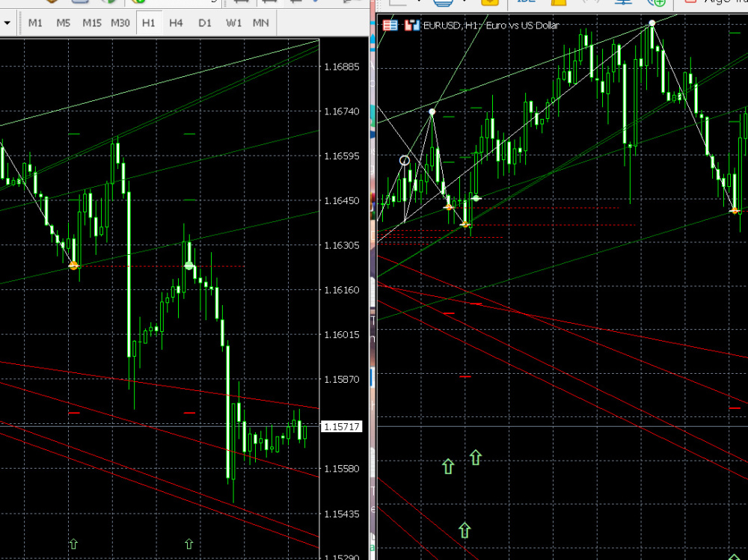748x560 pixels.
Task: Click price label 1.15870 on the scale
Action: tap(342, 379)
